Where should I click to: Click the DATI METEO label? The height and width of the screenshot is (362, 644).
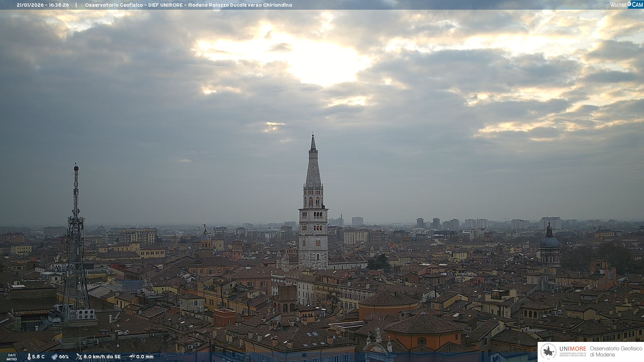point(12,357)
